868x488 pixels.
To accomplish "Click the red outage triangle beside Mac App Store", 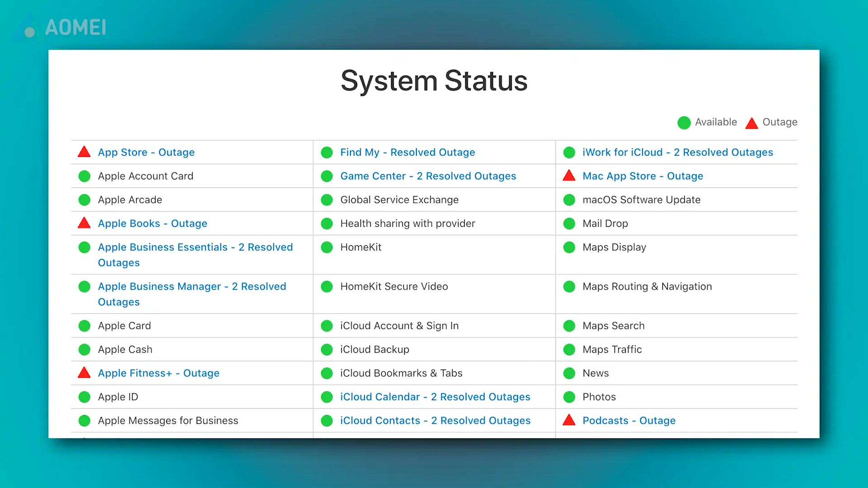I will click(569, 175).
